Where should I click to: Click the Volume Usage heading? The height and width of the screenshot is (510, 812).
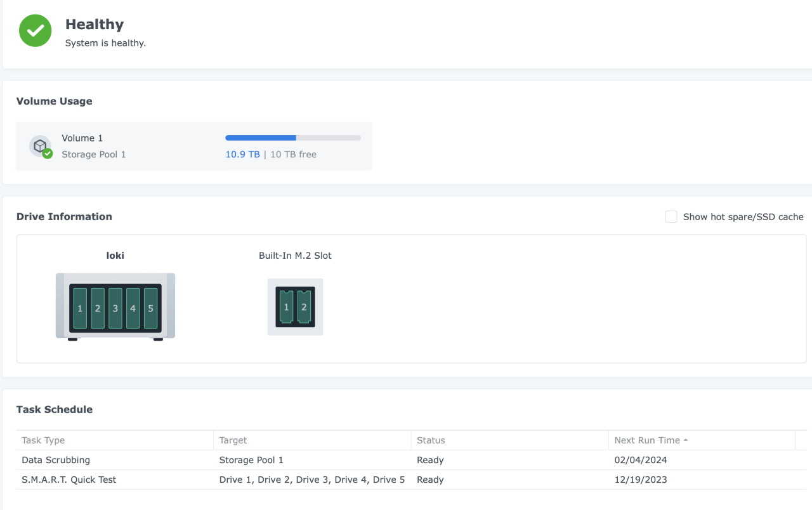(x=55, y=101)
